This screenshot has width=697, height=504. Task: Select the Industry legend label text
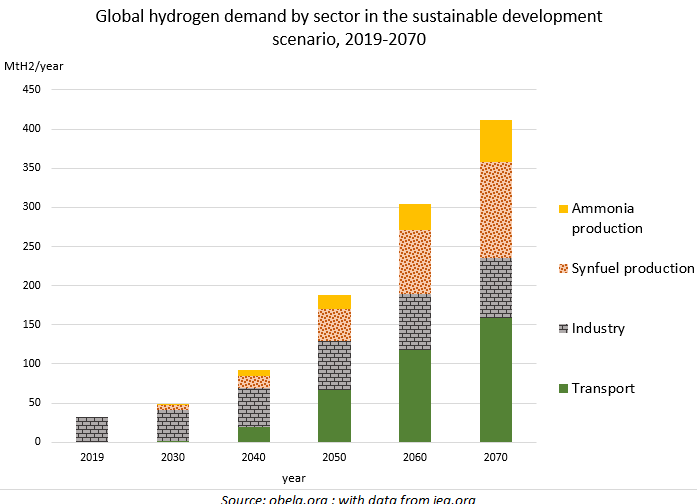coord(600,328)
